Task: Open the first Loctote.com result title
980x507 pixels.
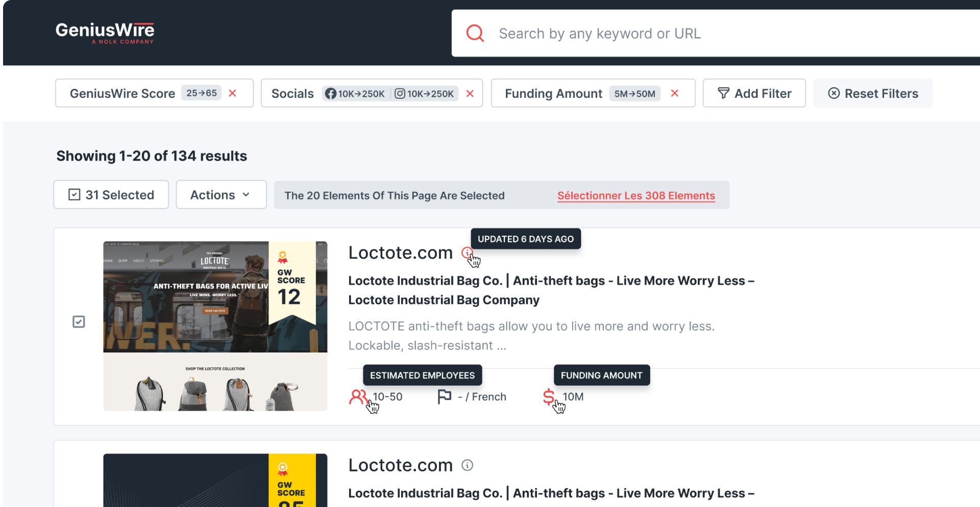Action: [x=400, y=253]
